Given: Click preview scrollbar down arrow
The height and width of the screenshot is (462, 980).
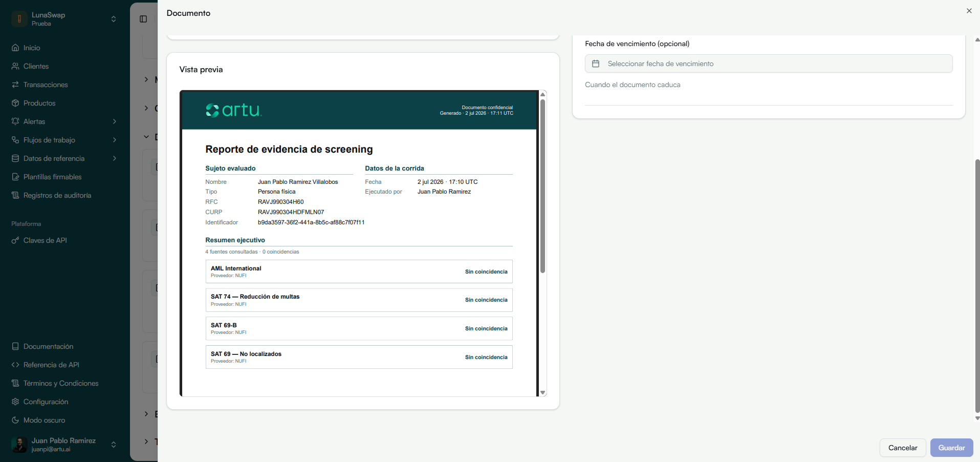Looking at the screenshot, I should (542, 393).
